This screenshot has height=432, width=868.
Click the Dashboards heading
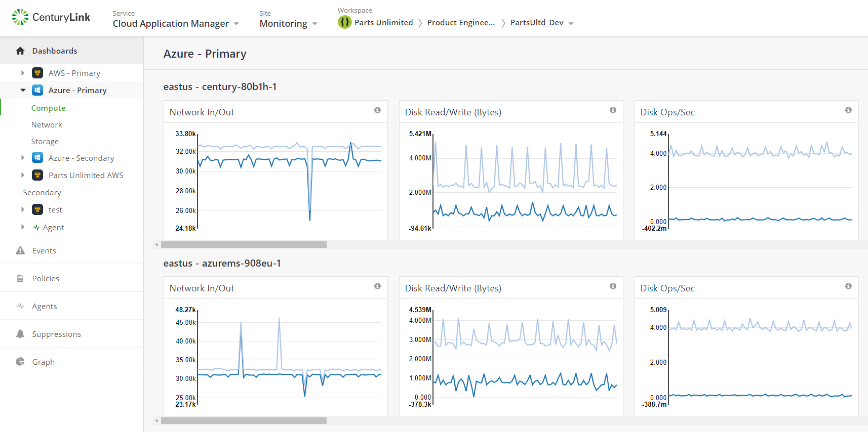point(55,51)
